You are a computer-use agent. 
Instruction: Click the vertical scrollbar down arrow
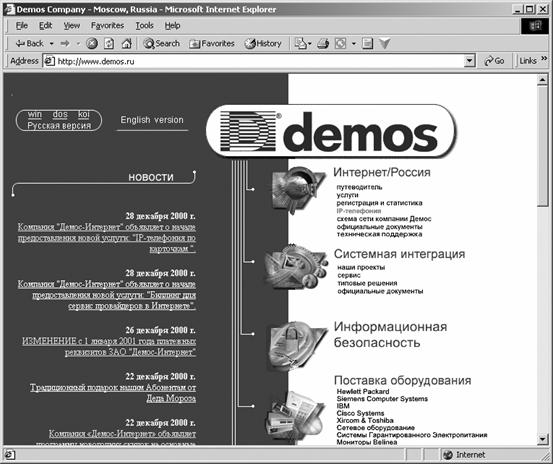tap(542, 439)
